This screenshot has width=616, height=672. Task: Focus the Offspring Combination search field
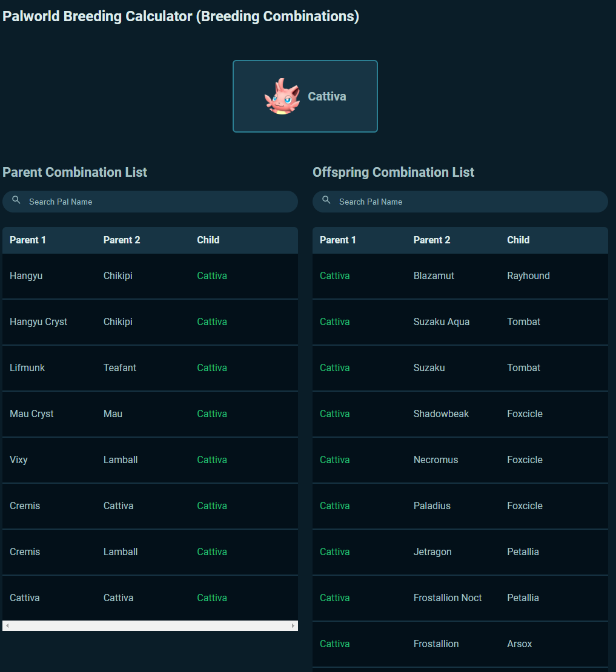point(460,202)
